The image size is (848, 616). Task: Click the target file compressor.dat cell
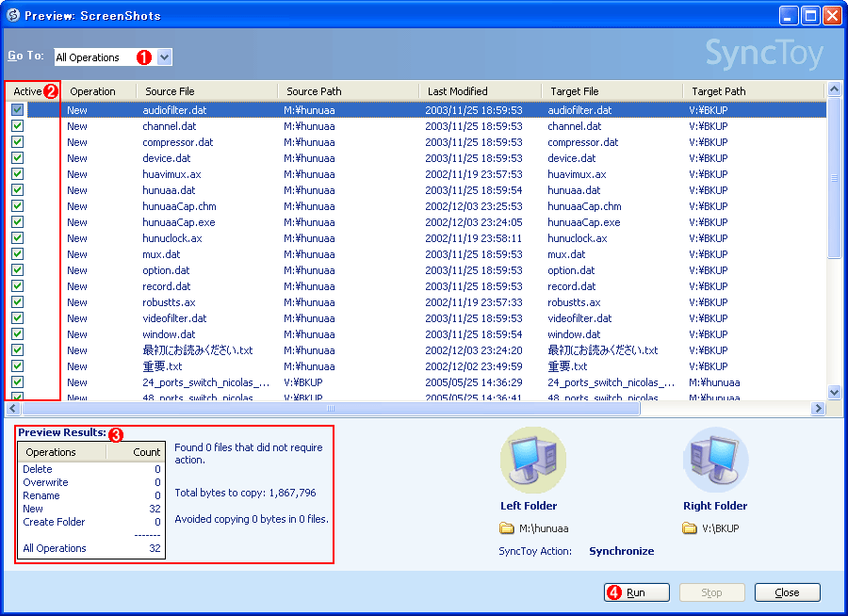click(x=583, y=142)
